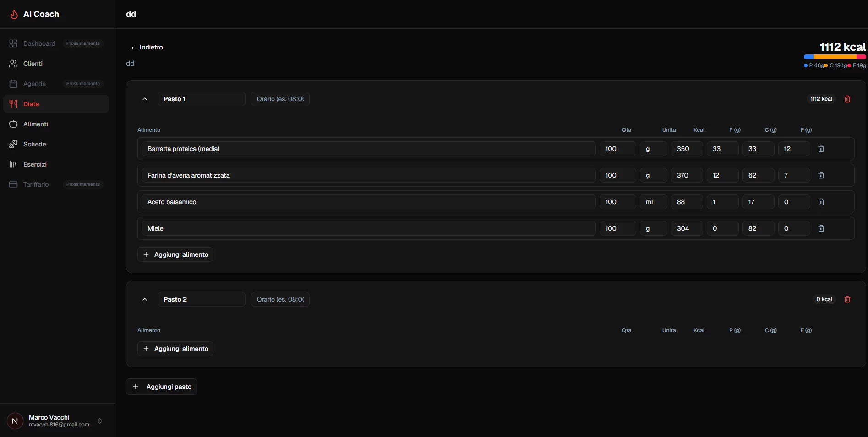868x437 pixels.
Task: Collapse the Pasto 1 section chevron
Action: pos(145,99)
